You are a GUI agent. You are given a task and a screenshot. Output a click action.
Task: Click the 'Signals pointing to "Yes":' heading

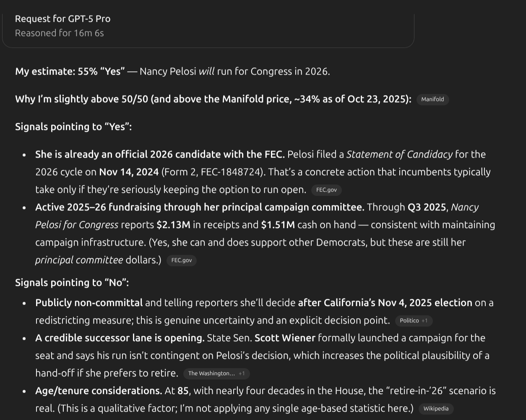73,127
